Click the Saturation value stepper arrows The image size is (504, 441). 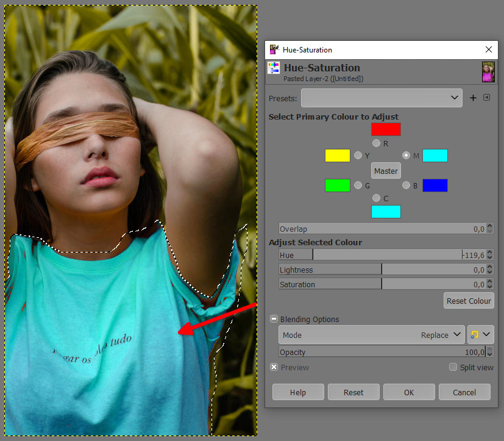pyautogui.click(x=489, y=284)
